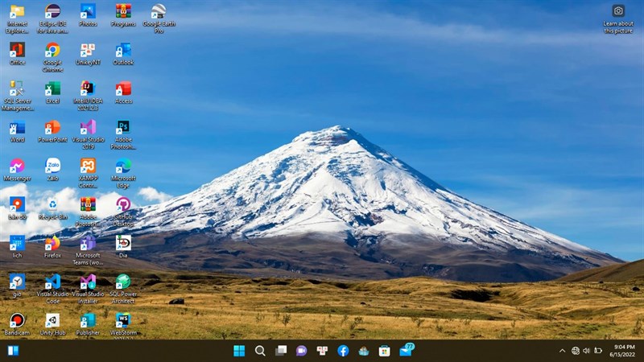Screen dimensions: 644x362
Task: Select the Visual Studio Code icon
Action: click(x=52, y=289)
